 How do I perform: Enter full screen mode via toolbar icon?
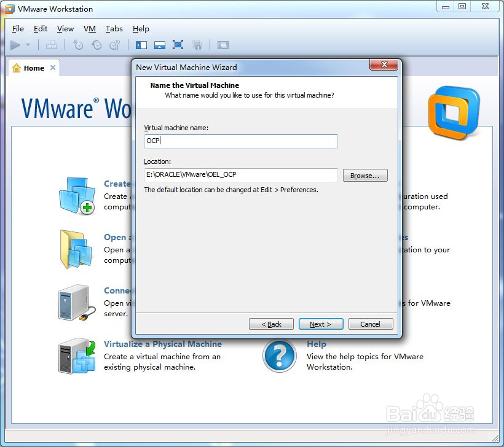178,45
